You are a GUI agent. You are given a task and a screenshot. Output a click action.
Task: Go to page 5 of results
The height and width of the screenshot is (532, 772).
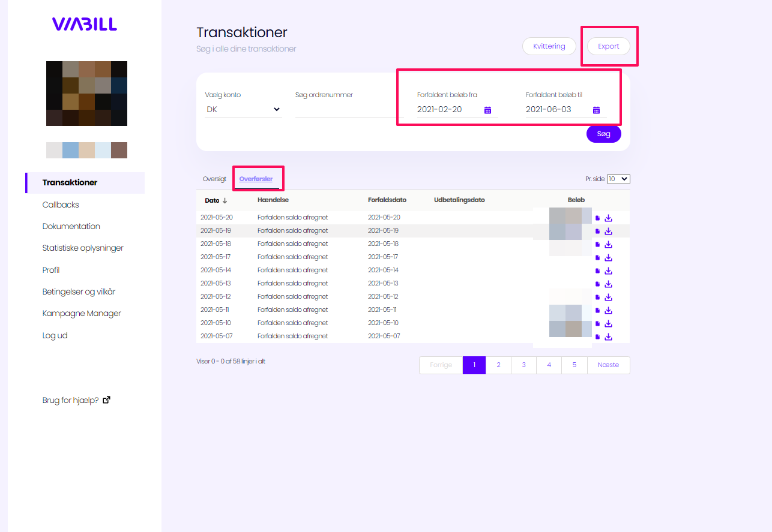click(x=574, y=365)
